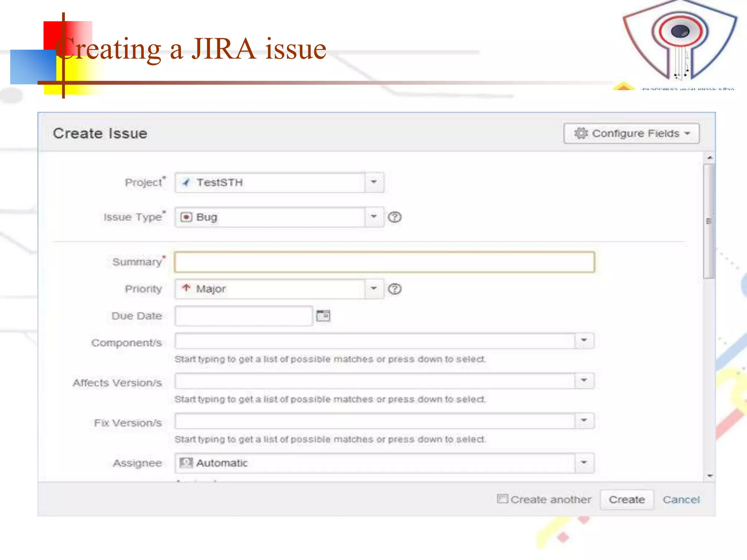
Task: Expand the Project dropdown arrow
Action: tap(374, 182)
